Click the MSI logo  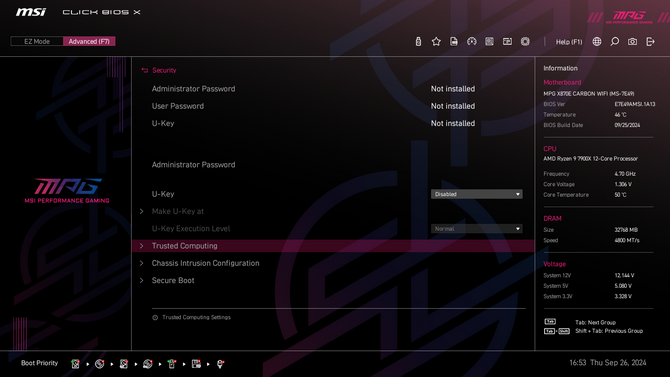click(31, 12)
